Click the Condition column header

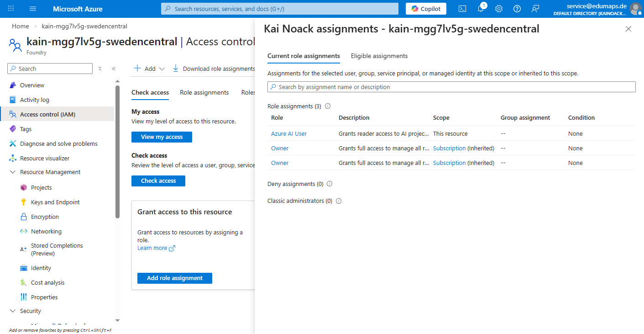click(581, 117)
